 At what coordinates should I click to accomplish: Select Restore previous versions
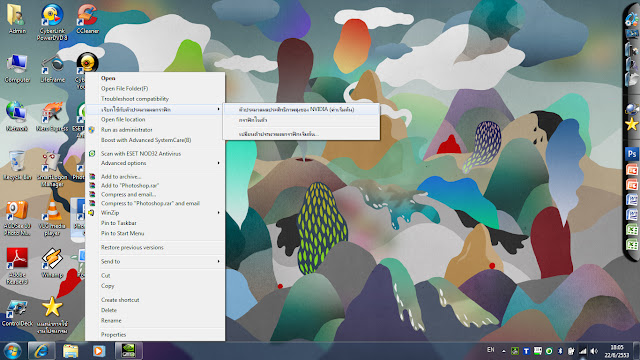click(155, 247)
